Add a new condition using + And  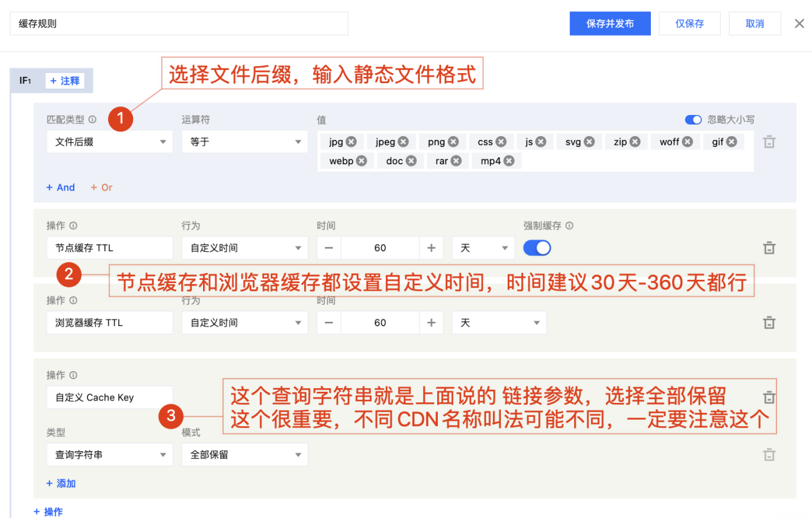[x=61, y=187]
